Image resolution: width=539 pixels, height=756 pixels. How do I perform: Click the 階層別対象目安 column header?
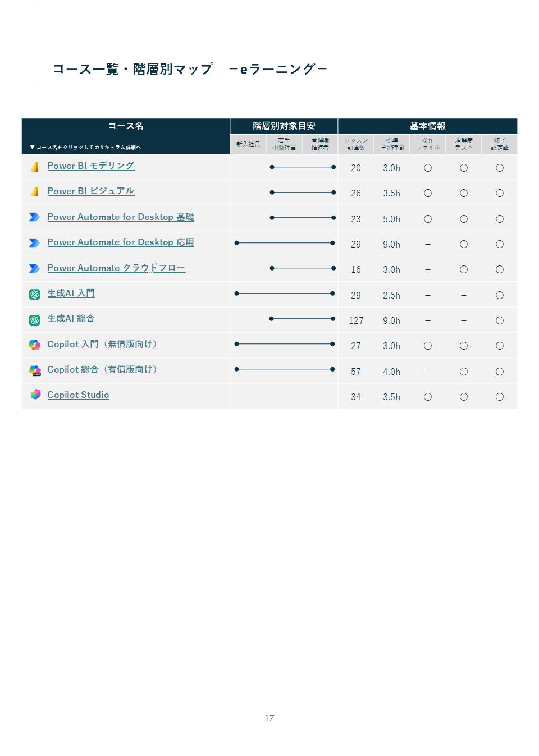click(284, 126)
